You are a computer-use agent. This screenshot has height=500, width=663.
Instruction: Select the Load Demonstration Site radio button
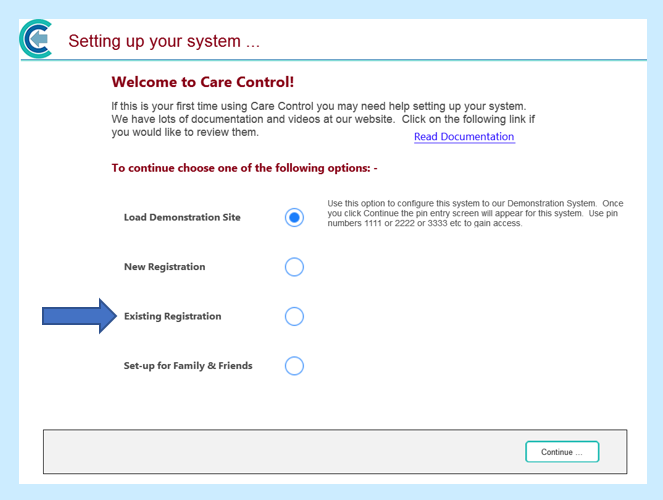coord(294,217)
